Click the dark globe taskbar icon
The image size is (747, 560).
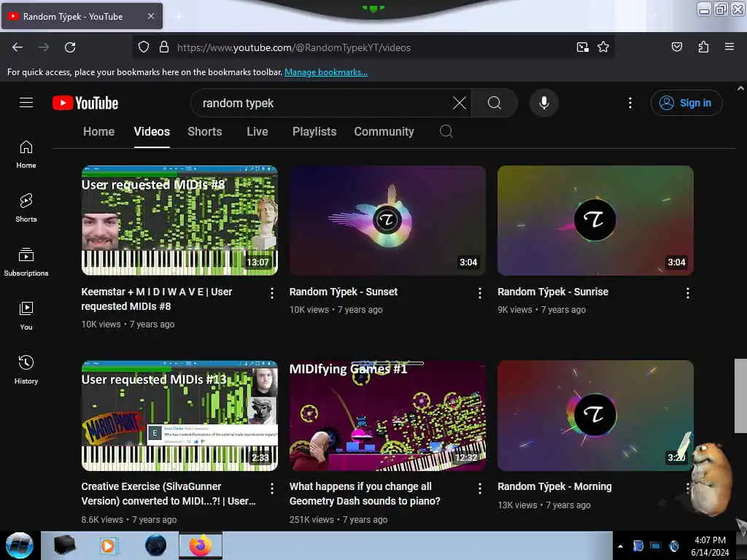(x=156, y=545)
